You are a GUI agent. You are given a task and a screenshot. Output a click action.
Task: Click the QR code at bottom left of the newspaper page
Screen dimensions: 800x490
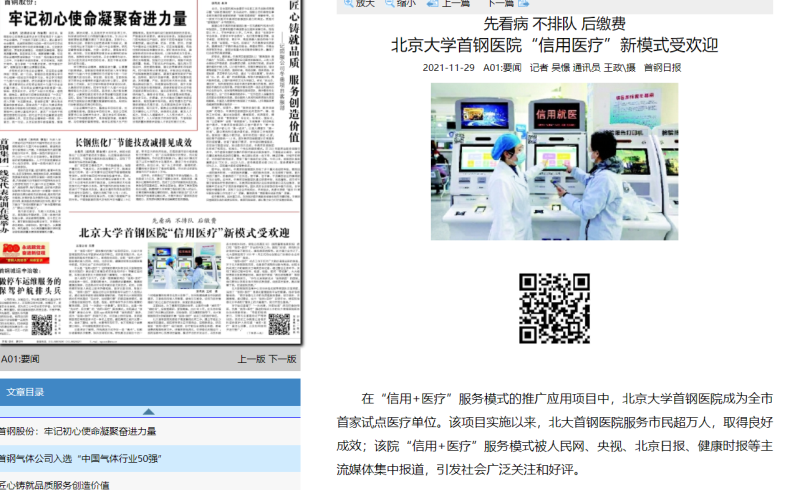pyautogui.click(x=42, y=325)
